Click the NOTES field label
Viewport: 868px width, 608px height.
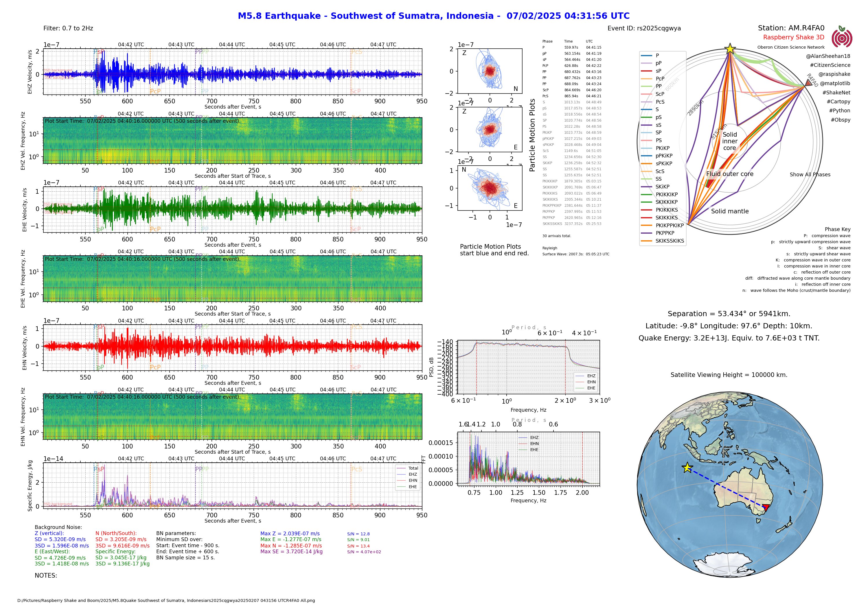(x=46, y=576)
